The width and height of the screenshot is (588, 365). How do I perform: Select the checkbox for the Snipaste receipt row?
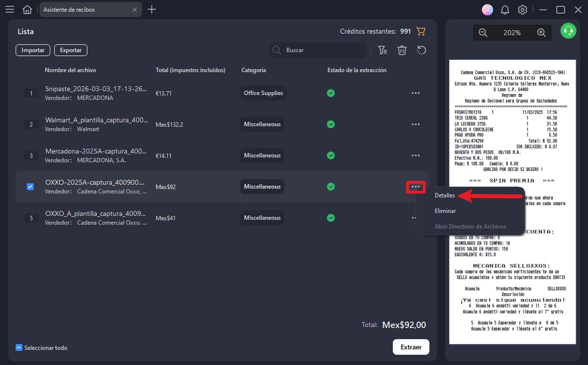point(31,93)
